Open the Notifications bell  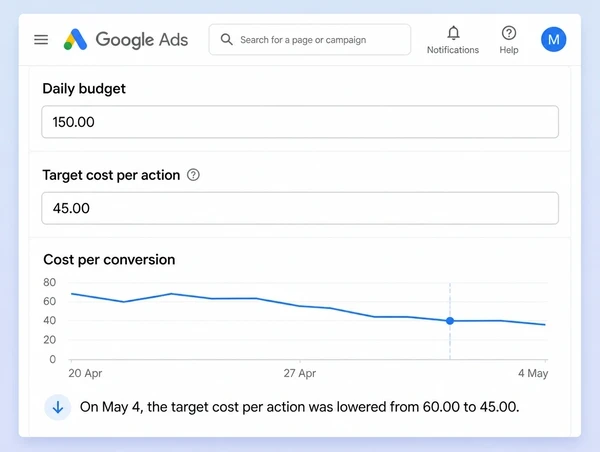point(453,33)
